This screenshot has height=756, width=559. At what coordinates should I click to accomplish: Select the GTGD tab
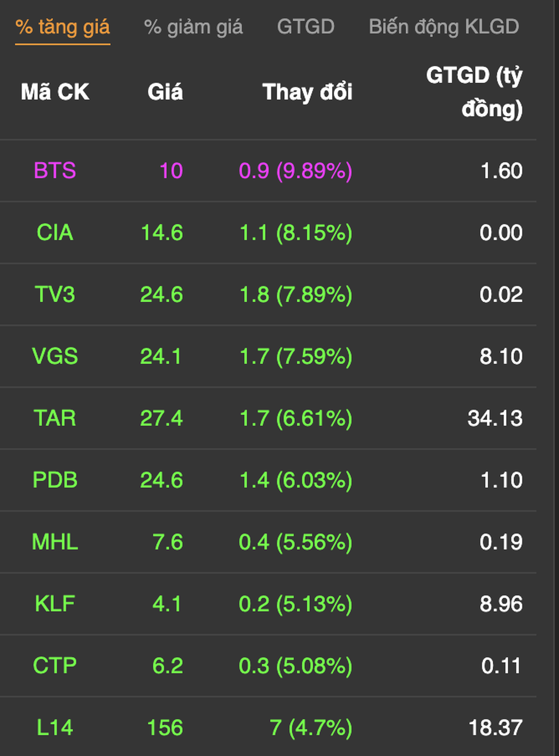click(305, 27)
